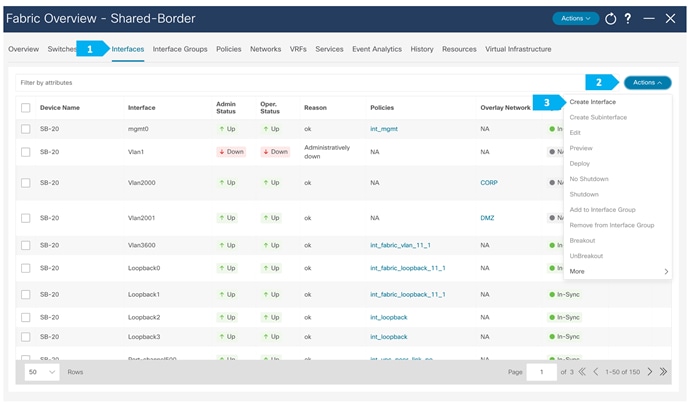Open the Policies tab
Screen dimensions: 695x404
click(x=229, y=49)
